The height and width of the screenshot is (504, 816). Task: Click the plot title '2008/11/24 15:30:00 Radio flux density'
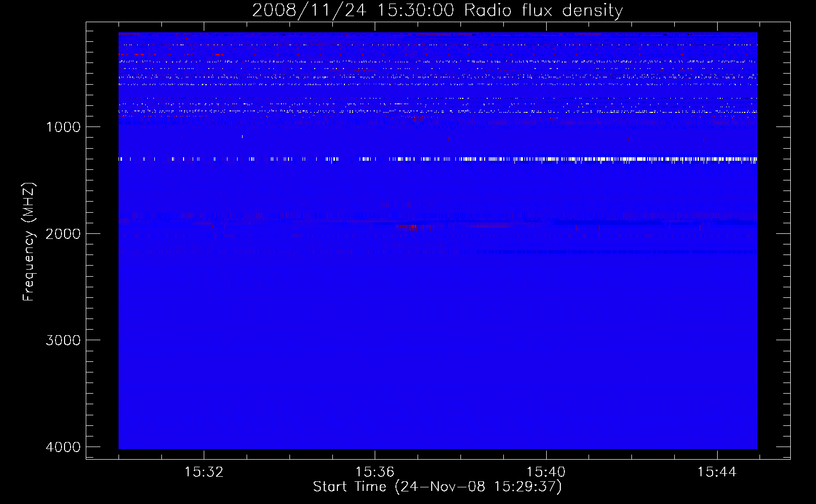(437, 10)
